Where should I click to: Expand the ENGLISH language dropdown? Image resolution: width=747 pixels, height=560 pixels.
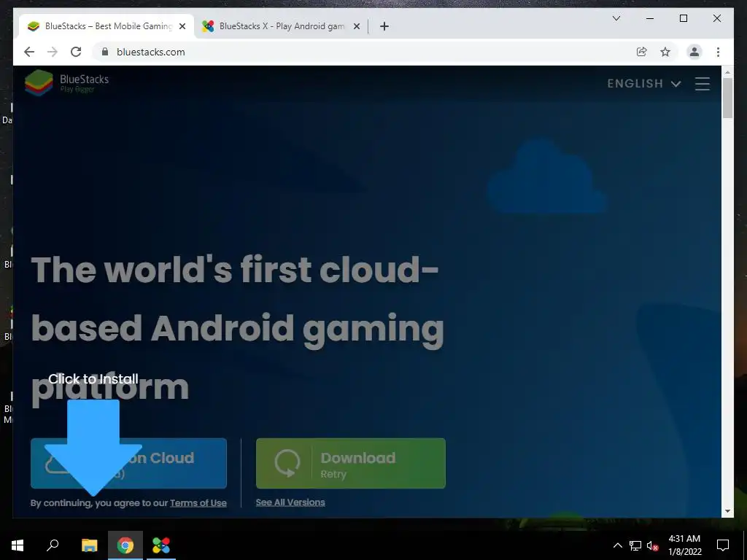(643, 84)
